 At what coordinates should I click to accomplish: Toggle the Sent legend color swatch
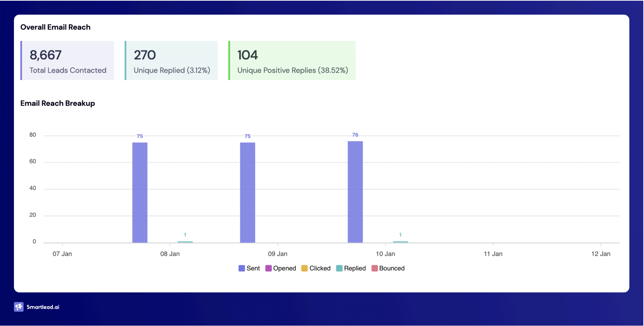[x=242, y=268]
